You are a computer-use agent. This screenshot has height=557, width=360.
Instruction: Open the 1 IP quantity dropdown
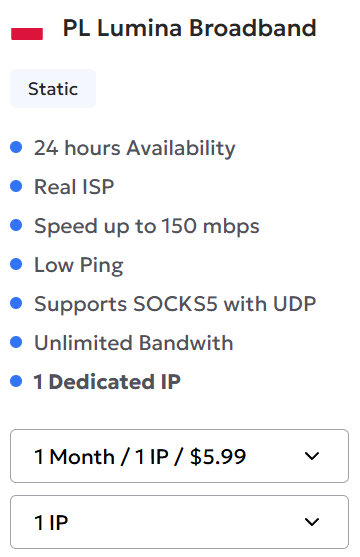pos(179,522)
